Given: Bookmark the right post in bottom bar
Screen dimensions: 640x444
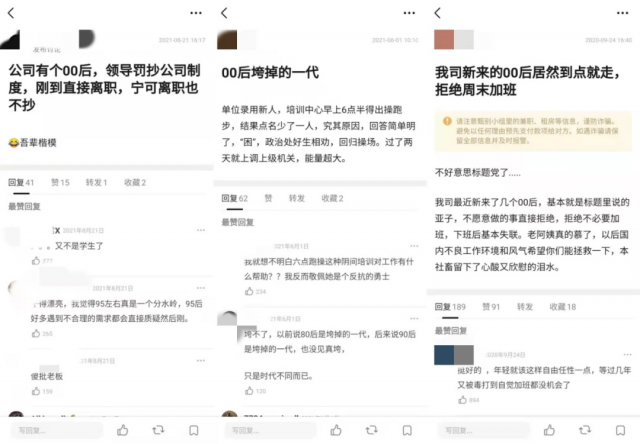Looking at the screenshot, I should coord(620,430).
